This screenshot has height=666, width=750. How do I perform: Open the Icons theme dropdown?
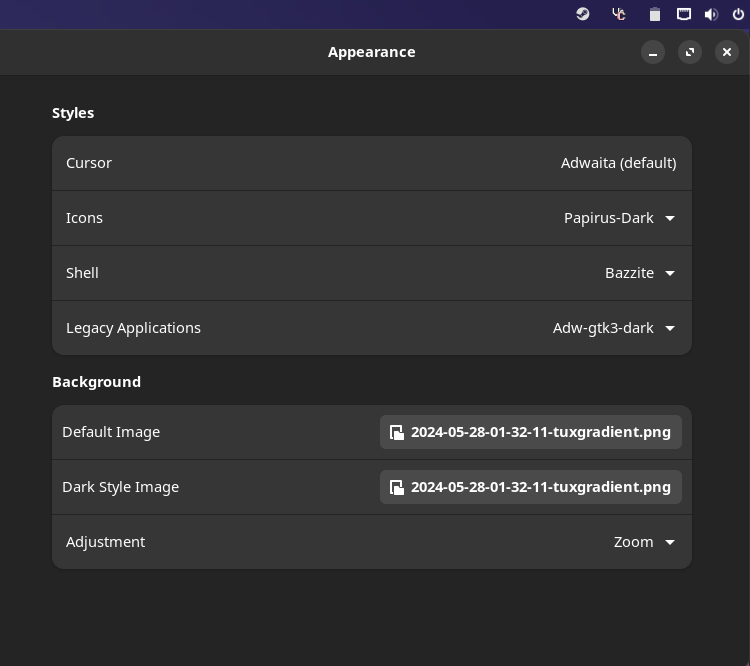tap(669, 218)
